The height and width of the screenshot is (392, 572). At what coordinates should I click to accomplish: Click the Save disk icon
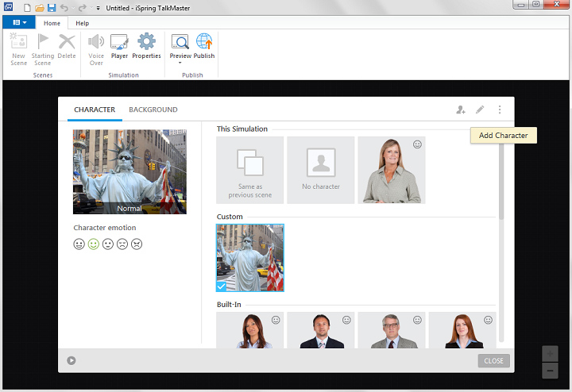click(x=52, y=8)
